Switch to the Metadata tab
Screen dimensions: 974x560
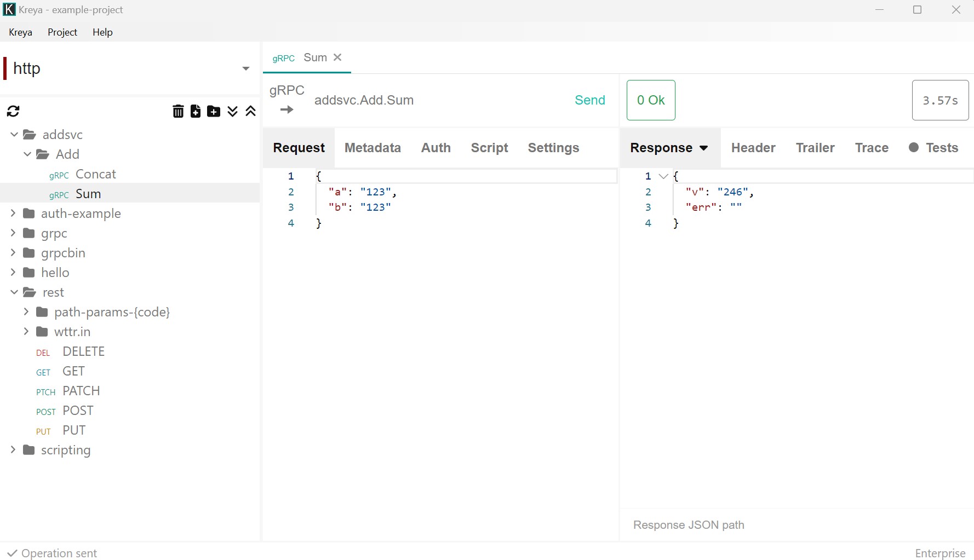[373, 148]
